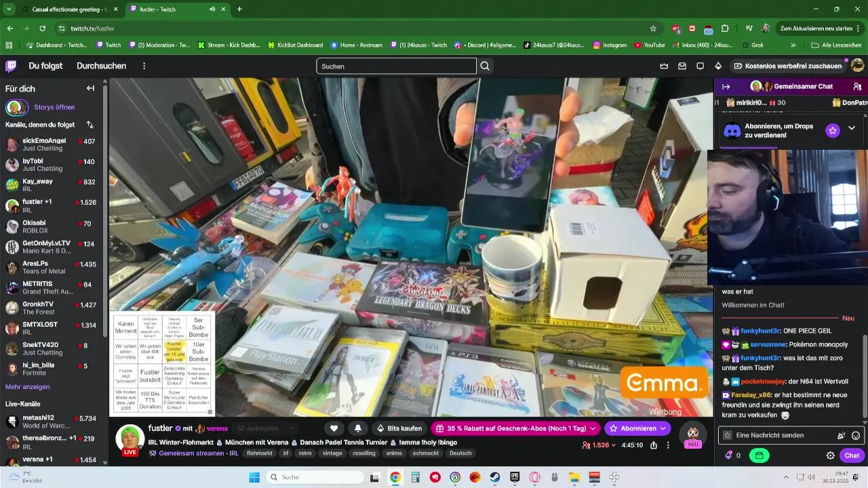Click Bits kaufen button
This screenshot has width=868, height=488.
[399, 428]
